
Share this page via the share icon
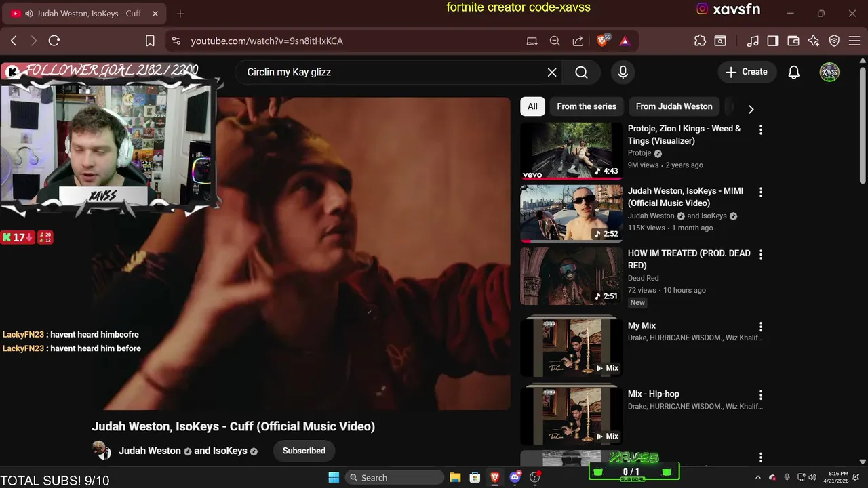pos(578,41)
